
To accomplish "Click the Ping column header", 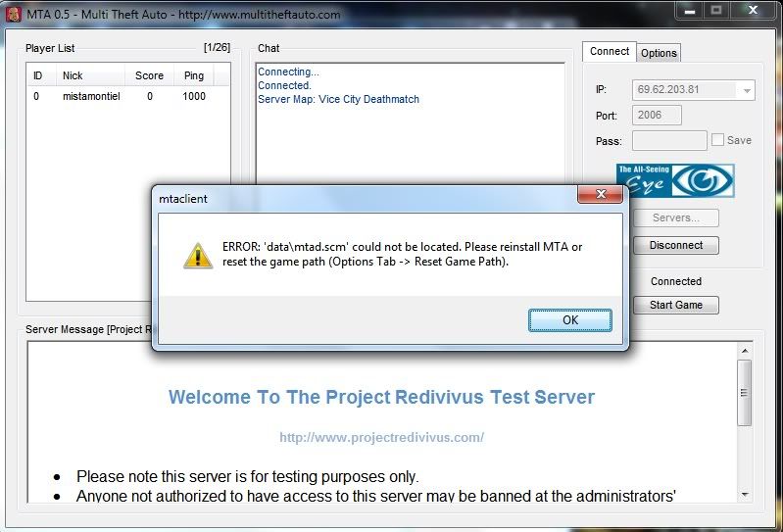I will pyautogui.click(x=194, y=75).
